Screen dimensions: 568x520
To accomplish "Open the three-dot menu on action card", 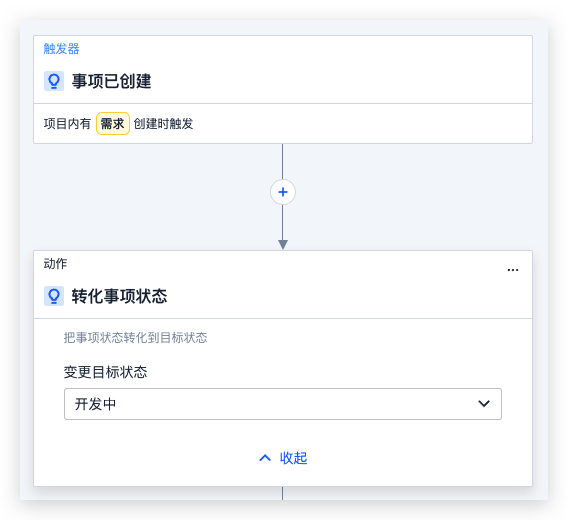I will click(x=513, y=270).
